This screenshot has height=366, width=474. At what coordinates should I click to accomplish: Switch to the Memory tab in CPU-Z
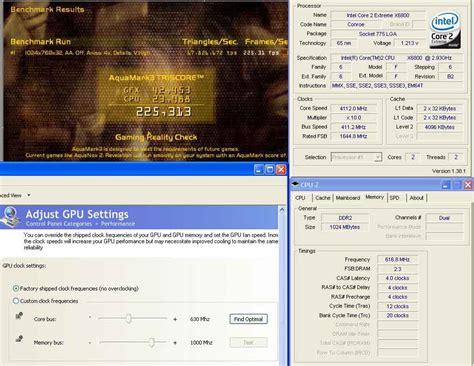pos(374,197)
